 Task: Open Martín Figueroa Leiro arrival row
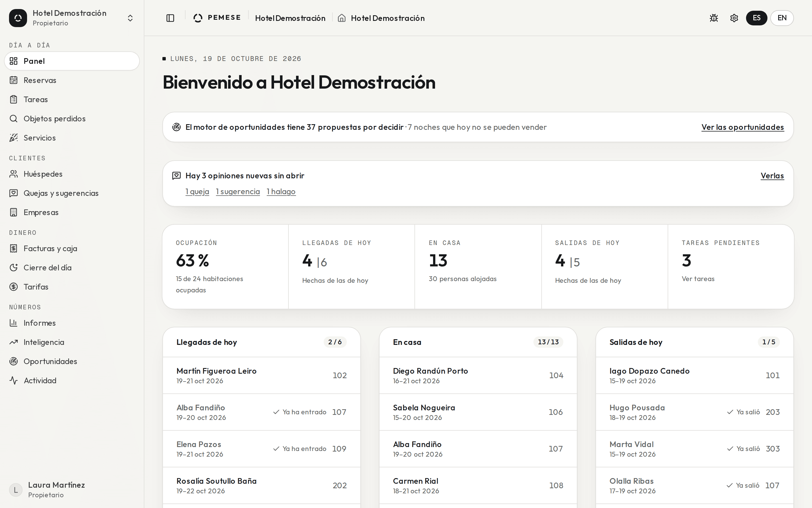(x=262, y=375)
